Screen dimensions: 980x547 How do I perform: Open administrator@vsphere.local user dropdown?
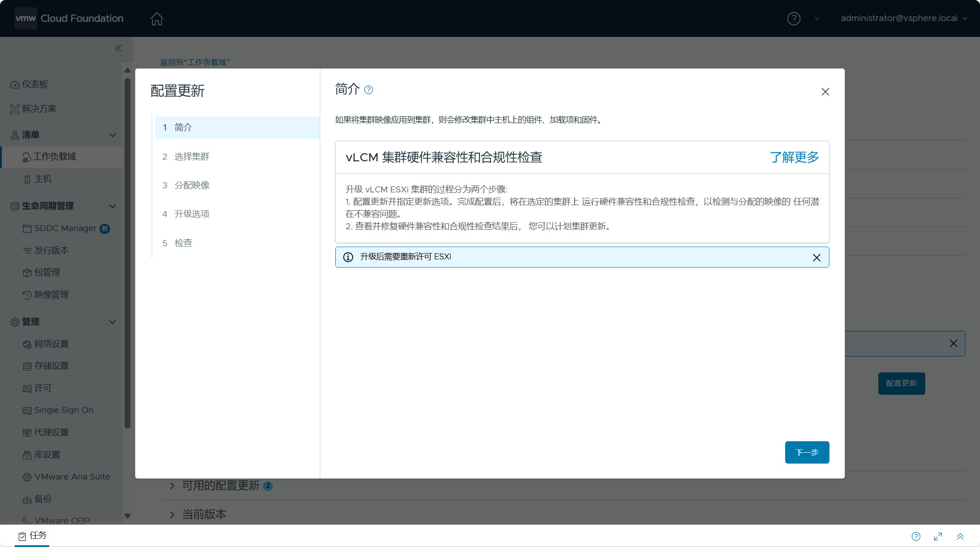click(x=903, y=18)
